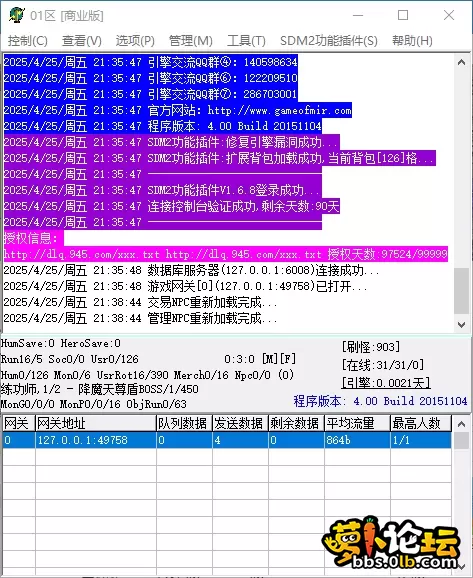Image resolution: width=473 pixels, height=578 pixels.
Task: Minimize the 01区 window
Action: [x=358, y=15]
